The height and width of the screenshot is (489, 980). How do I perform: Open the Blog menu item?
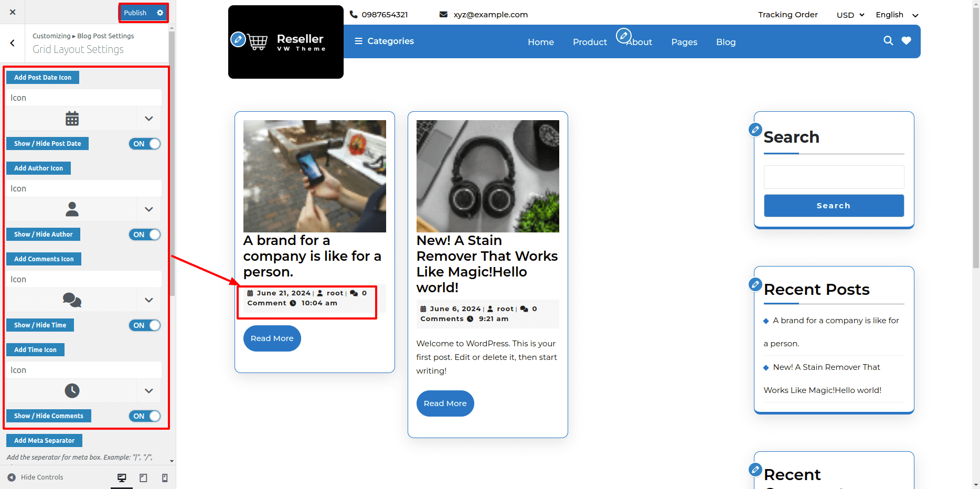click(x=726, y=42)
